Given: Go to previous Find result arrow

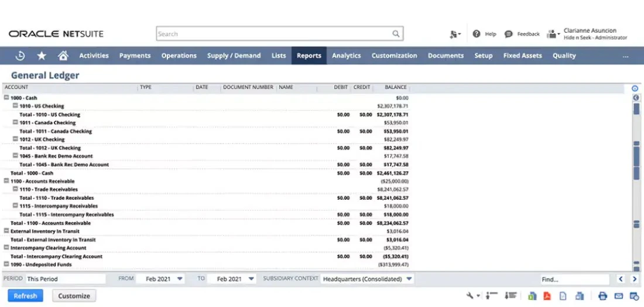Looking at the screenshot, I should [x=621, y=279].
